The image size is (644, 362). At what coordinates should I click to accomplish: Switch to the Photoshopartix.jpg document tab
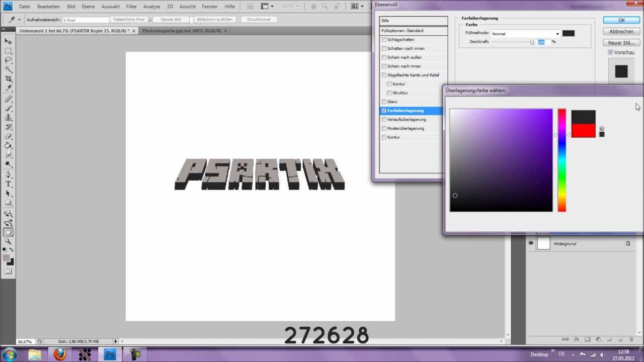click(182, 31)
